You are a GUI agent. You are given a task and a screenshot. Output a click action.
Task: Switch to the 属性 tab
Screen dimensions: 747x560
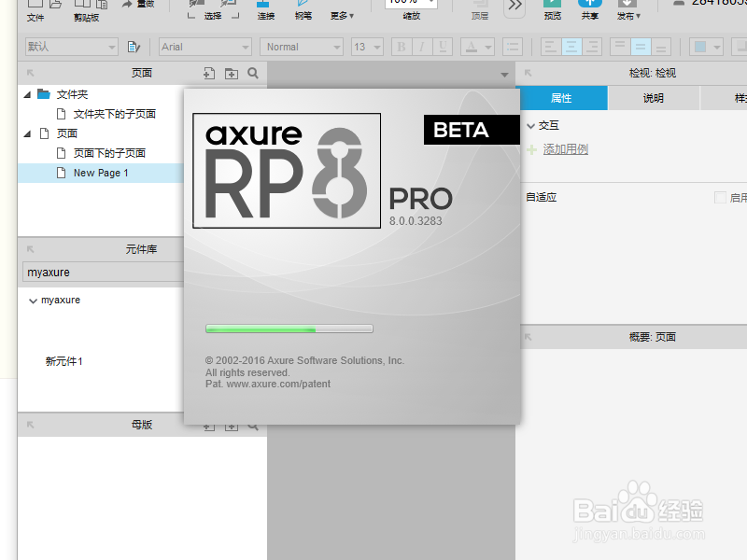561,98
